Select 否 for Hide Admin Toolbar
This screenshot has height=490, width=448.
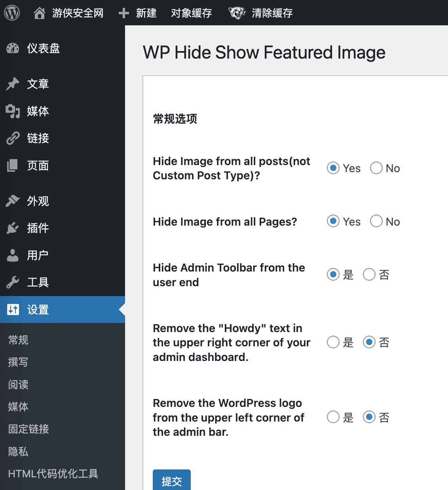pyautogui.click(x=369, y=275)
